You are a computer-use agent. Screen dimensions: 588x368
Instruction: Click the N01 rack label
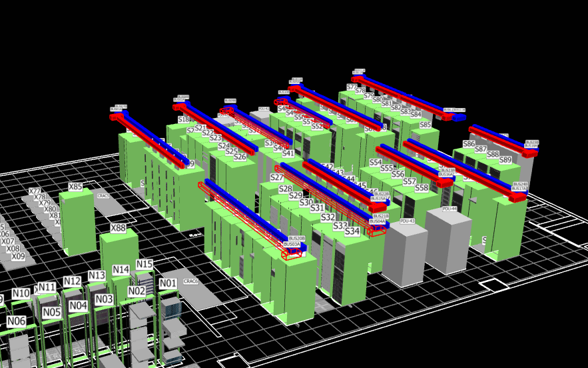[168, 283]
